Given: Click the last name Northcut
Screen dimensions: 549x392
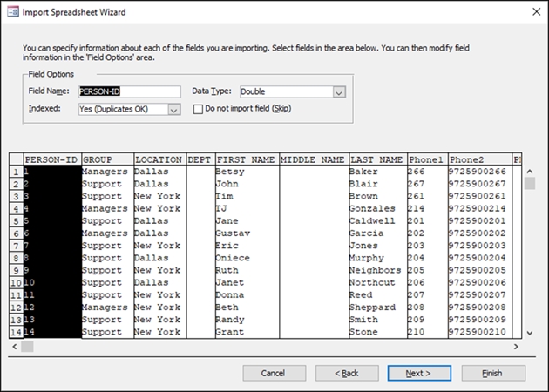Looking at the screenshot, I should (x=372, y=282).
